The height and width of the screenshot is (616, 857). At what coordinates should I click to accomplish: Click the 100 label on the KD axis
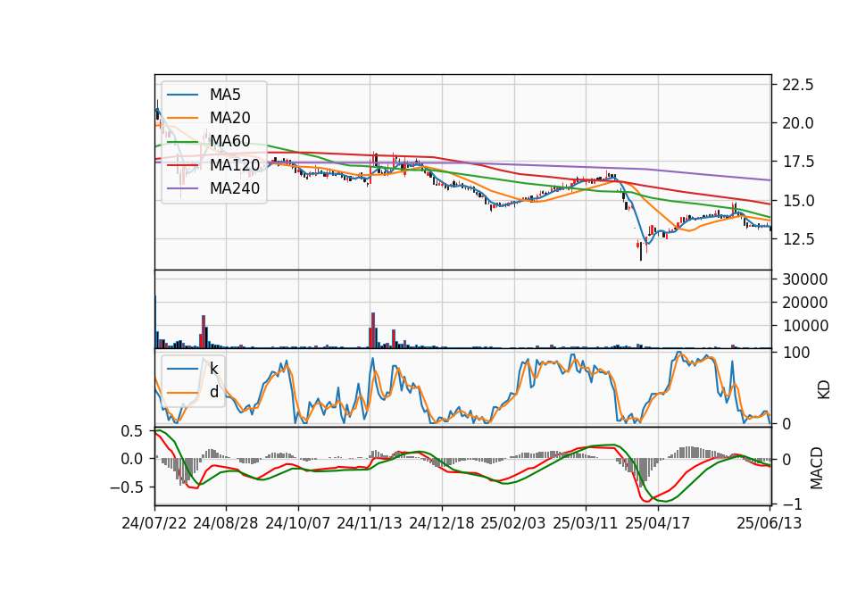pos(796,353)
